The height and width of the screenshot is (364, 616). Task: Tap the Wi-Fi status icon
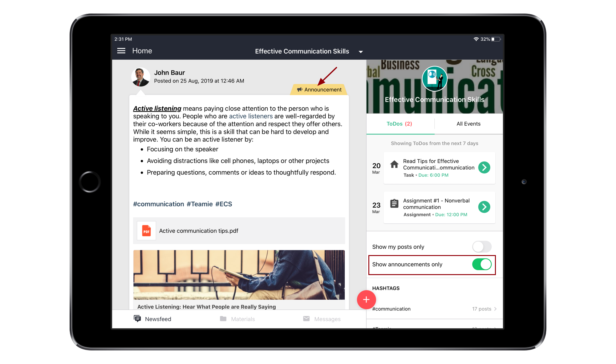(476, 39)
